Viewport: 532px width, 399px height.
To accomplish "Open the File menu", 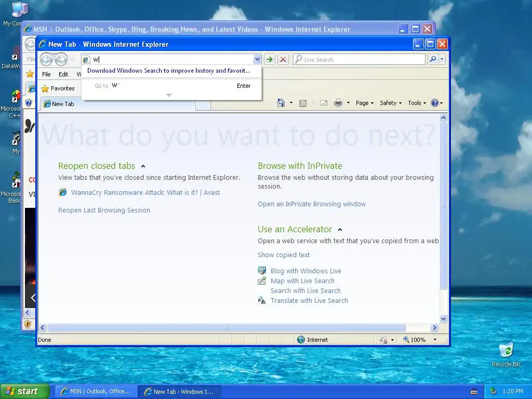I will [x=46, y=74].
